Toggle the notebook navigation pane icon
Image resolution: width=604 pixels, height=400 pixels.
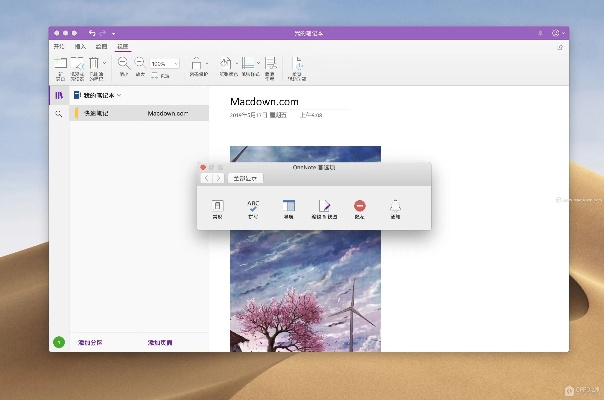tap(59, 95)
